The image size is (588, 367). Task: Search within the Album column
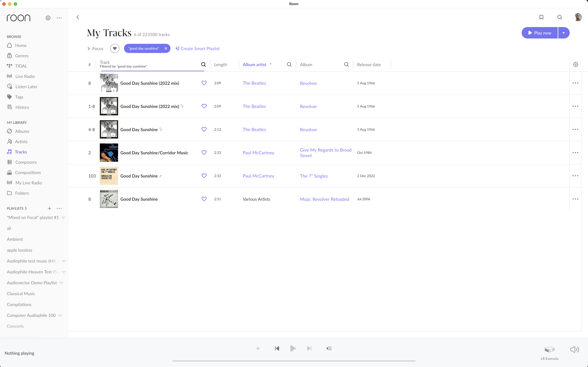coord(346,64)
